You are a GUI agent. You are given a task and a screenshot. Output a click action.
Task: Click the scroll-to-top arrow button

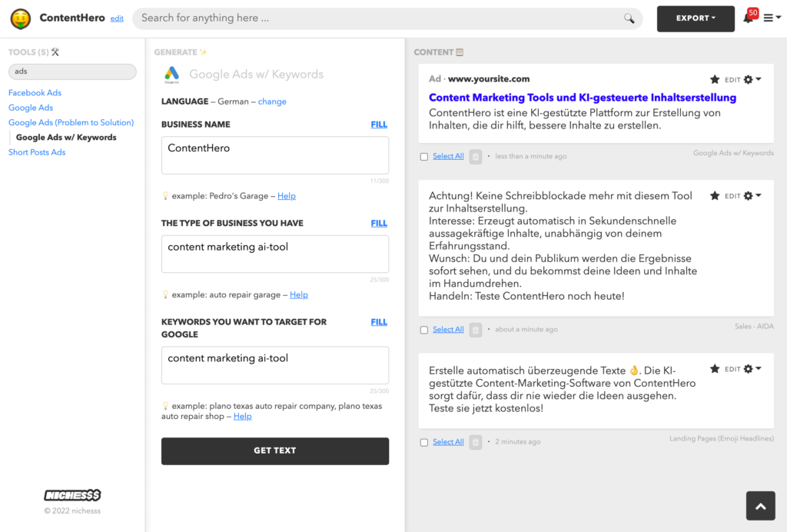point(760,505)
